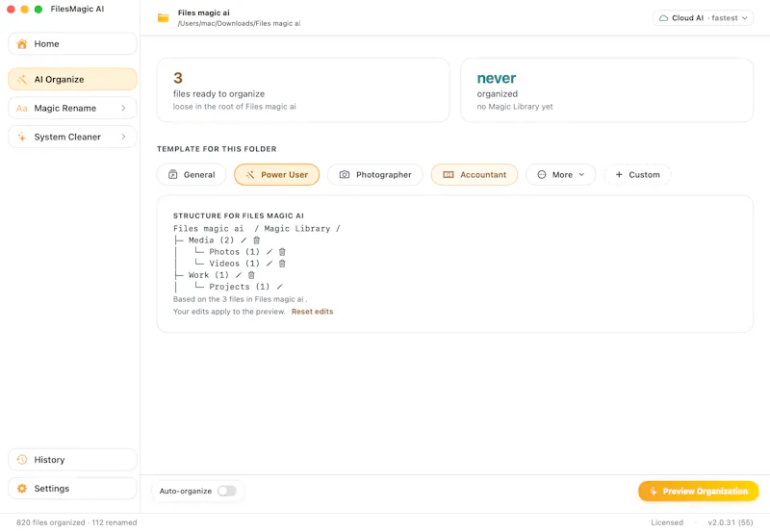Click Preview Organization button
Viewport: 770px width, 532px height.
[699, 492]
